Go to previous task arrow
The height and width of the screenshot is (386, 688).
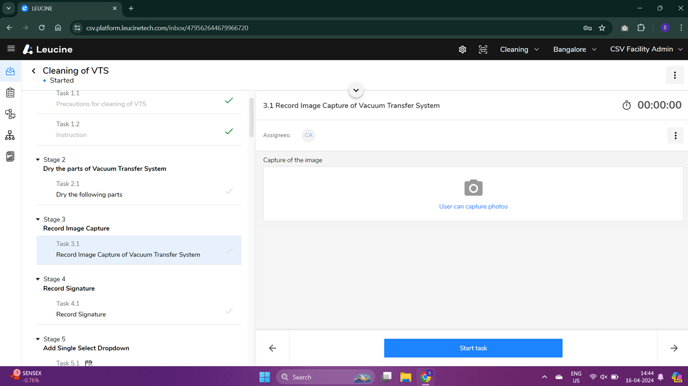point(272,348)
